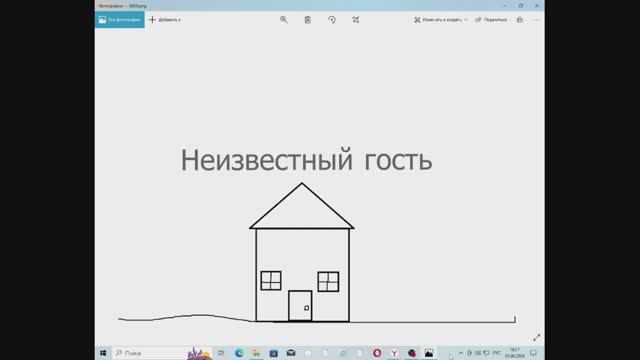Image resolution: width=640 pixels, height=360 pixels.
Task: Switch to the Photos app taskbar icon
Action: tap(429, 353)
